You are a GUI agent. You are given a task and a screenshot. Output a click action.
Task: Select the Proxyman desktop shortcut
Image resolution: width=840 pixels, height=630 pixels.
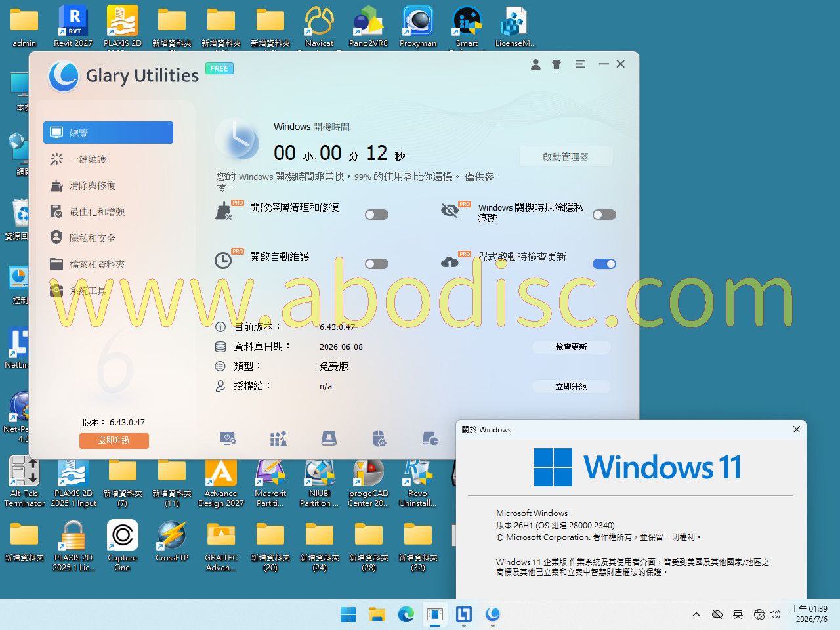point(418,26)
